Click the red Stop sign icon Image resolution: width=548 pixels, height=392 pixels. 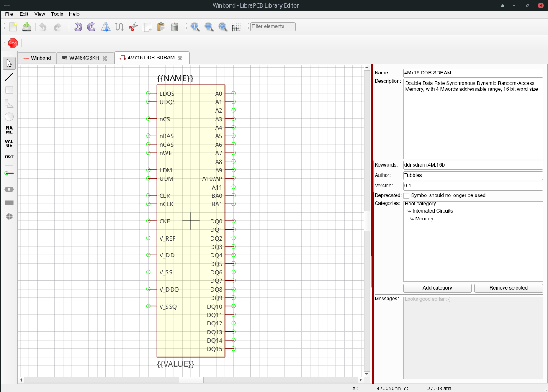click(13, 43)
